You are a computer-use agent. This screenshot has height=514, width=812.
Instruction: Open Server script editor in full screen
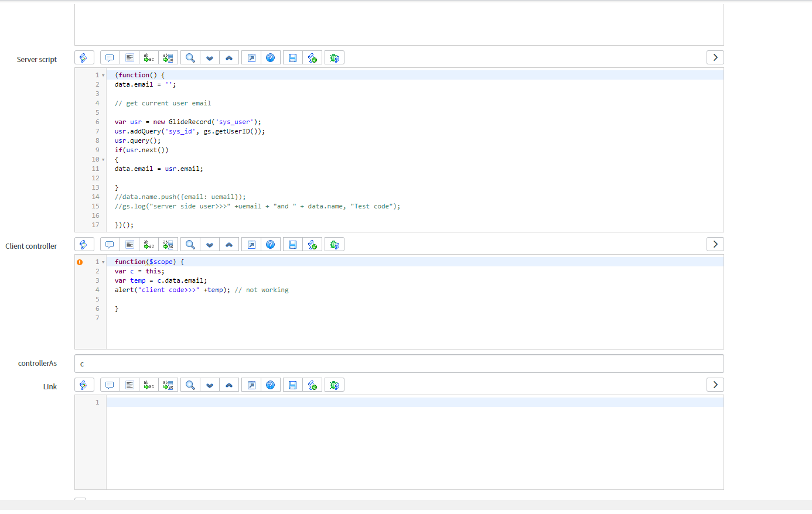click(251, 58)
